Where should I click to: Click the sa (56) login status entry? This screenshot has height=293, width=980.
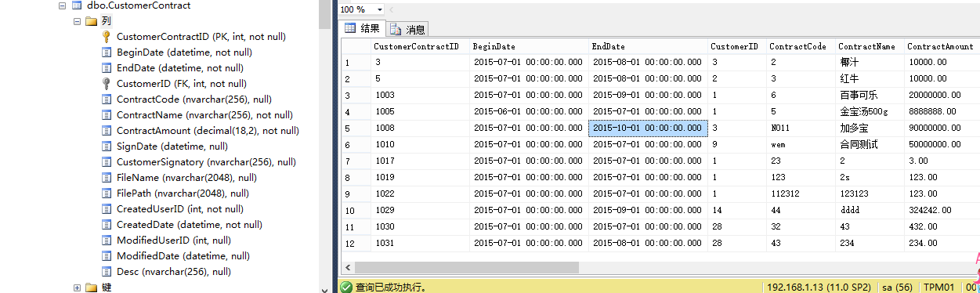point(897,288)
